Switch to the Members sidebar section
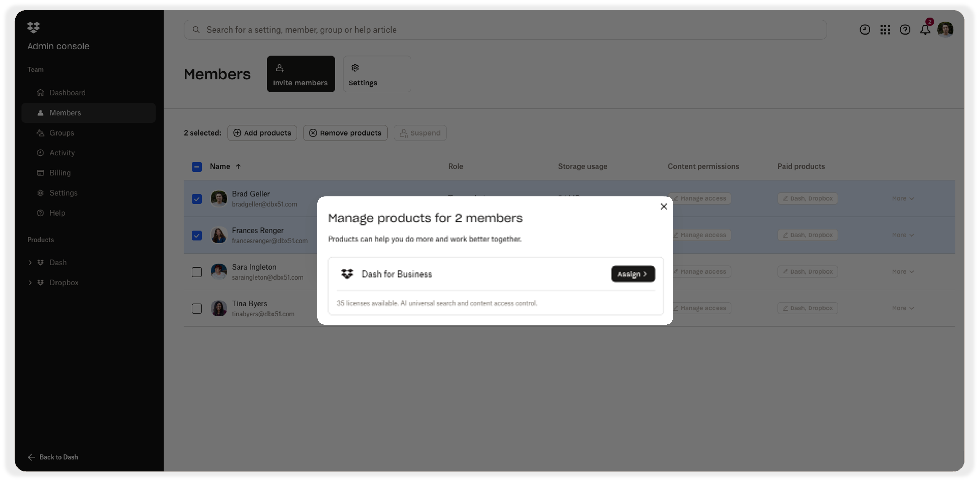Viewport: 980px width, 482px height. (65, 113)
